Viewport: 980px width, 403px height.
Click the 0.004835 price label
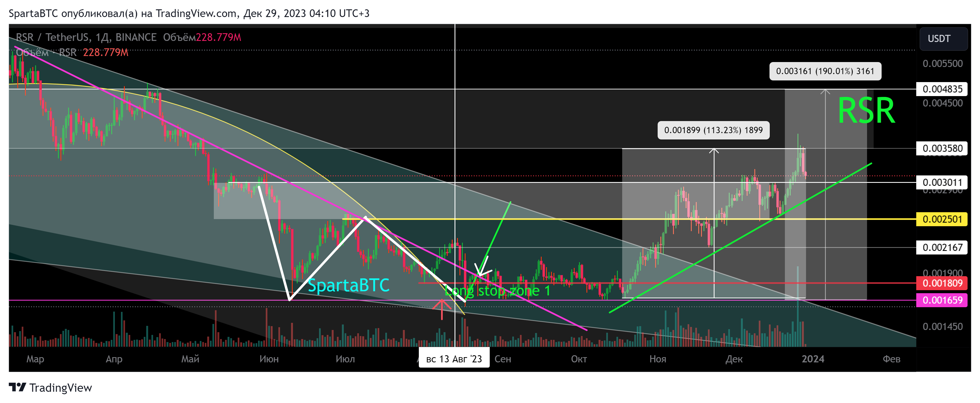point(942,89)
